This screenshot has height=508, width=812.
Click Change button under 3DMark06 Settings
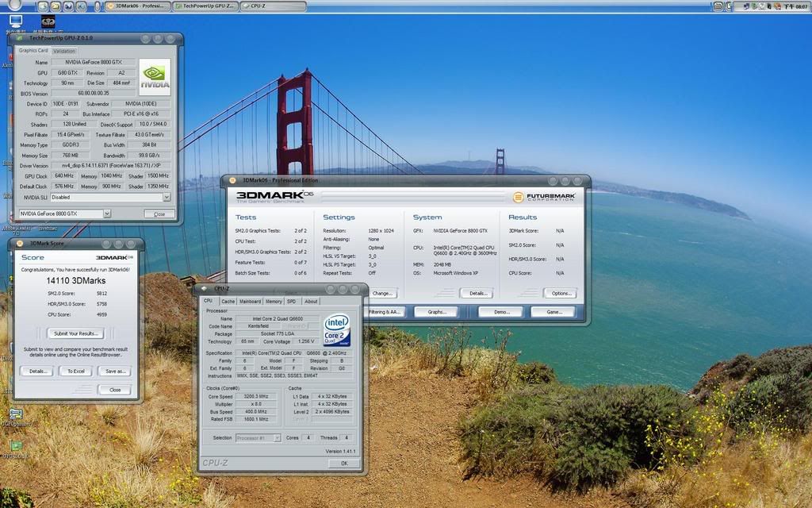pyautogui.click(x=381, y=294)
